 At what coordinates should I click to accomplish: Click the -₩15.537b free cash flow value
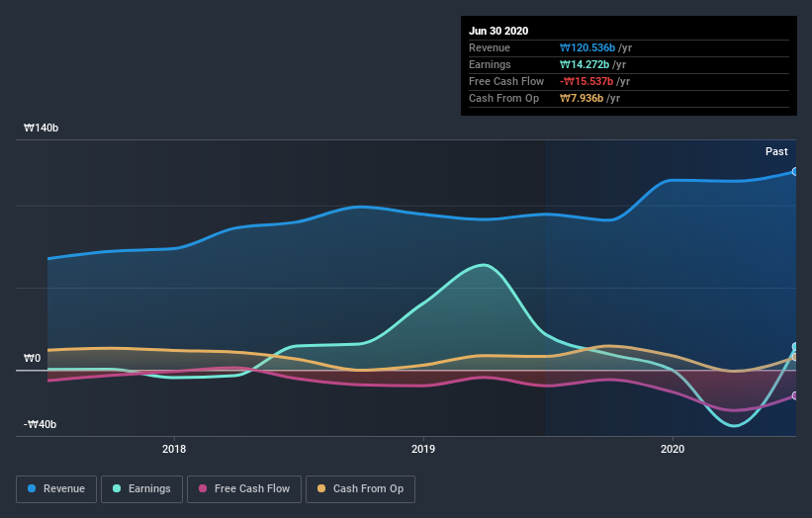tap(586, 81)
